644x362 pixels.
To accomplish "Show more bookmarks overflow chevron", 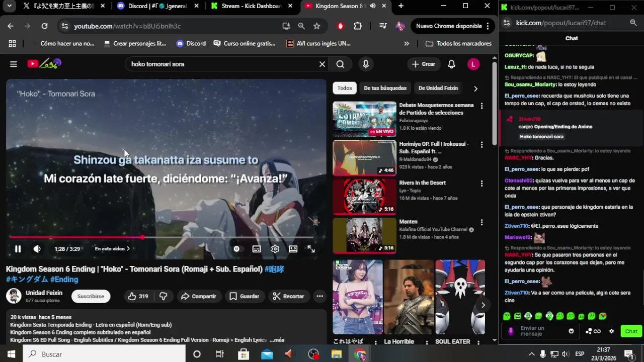I will point(407,44).
